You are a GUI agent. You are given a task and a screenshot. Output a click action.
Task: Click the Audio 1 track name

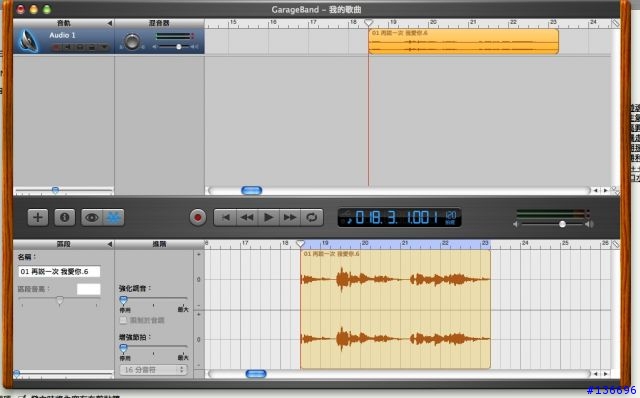(62, 35)
